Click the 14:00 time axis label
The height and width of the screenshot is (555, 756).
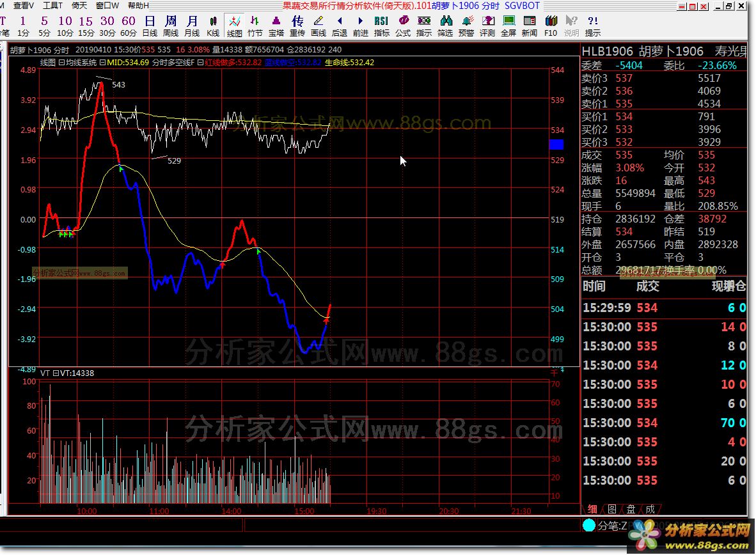(232, 511)
